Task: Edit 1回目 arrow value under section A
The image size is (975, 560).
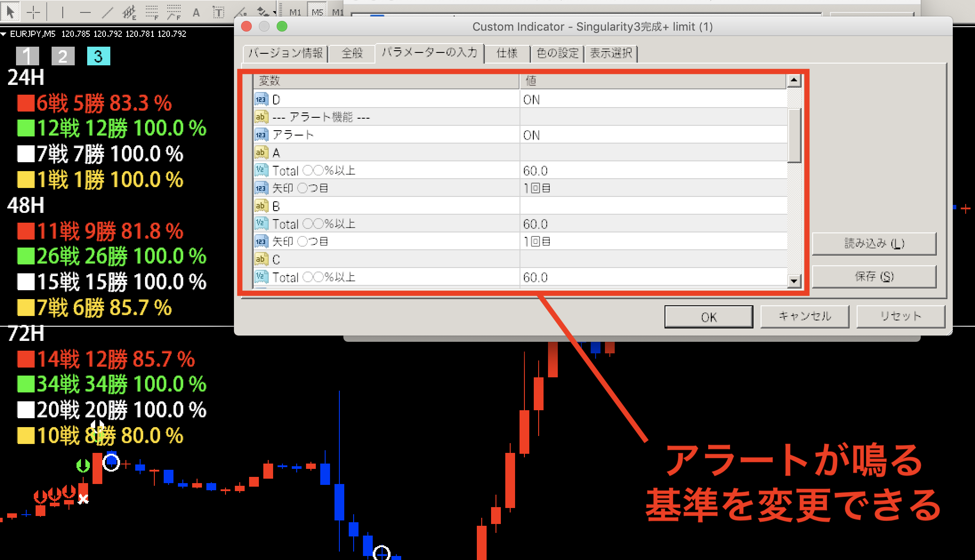Action: point(653,188)
